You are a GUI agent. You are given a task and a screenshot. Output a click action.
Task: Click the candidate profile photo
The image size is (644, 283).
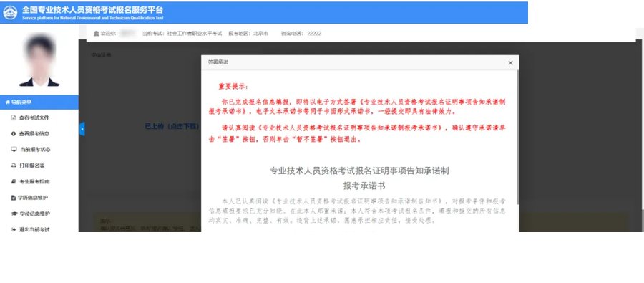click(39, 60)
